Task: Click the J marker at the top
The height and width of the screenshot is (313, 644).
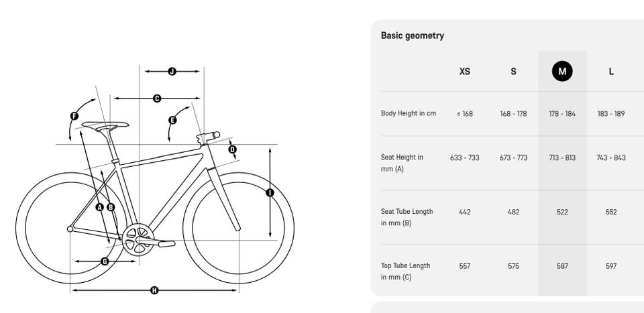Action: click(172, 71)
